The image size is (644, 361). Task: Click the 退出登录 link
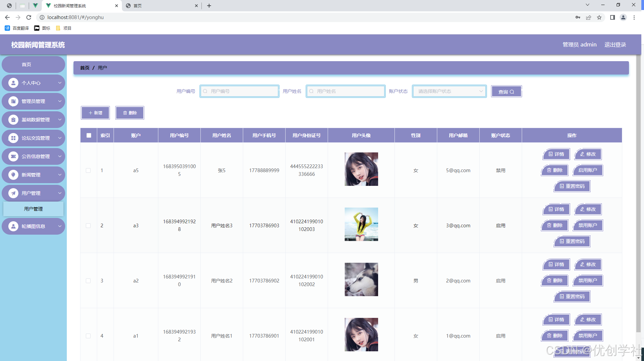(615, 44)
